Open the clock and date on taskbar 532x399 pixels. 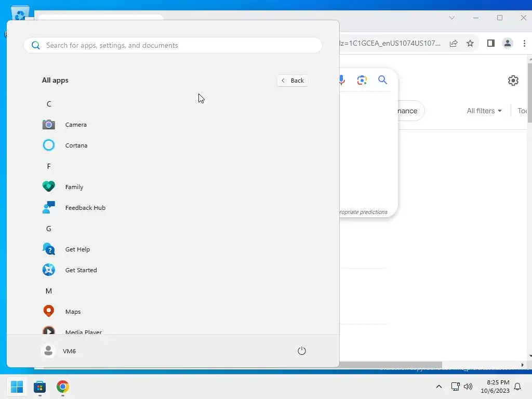coord(495,387)
